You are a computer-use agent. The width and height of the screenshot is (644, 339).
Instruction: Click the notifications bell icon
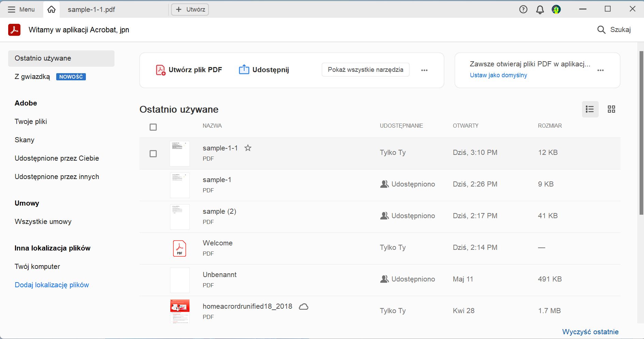click(x=539, y=9)
